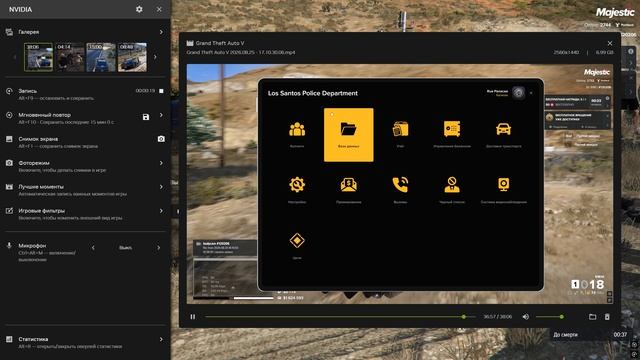Select the Мгновенный повтор label
Screen dimensions: 640x360
click(x=44, y=115)
